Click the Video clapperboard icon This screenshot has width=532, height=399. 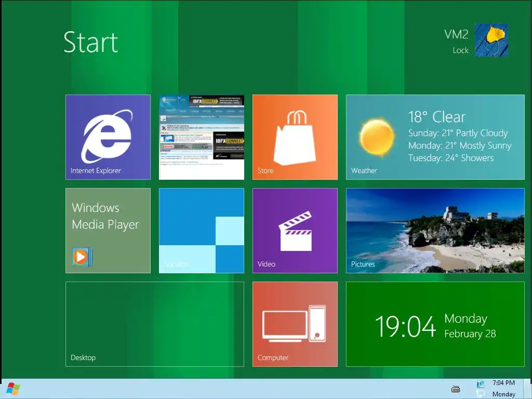pos(295,231)
